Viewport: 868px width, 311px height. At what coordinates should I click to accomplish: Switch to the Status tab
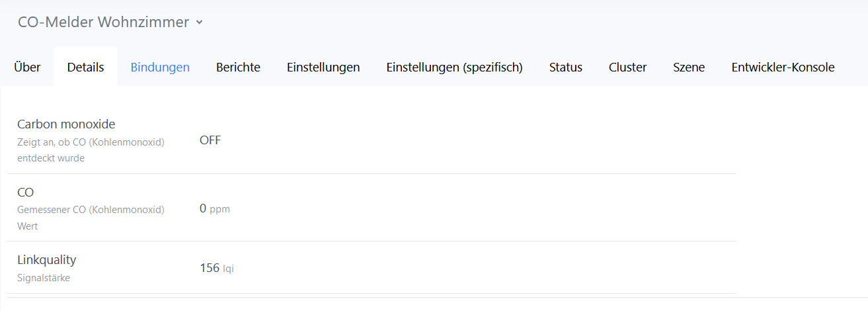(x=565, y=67)
